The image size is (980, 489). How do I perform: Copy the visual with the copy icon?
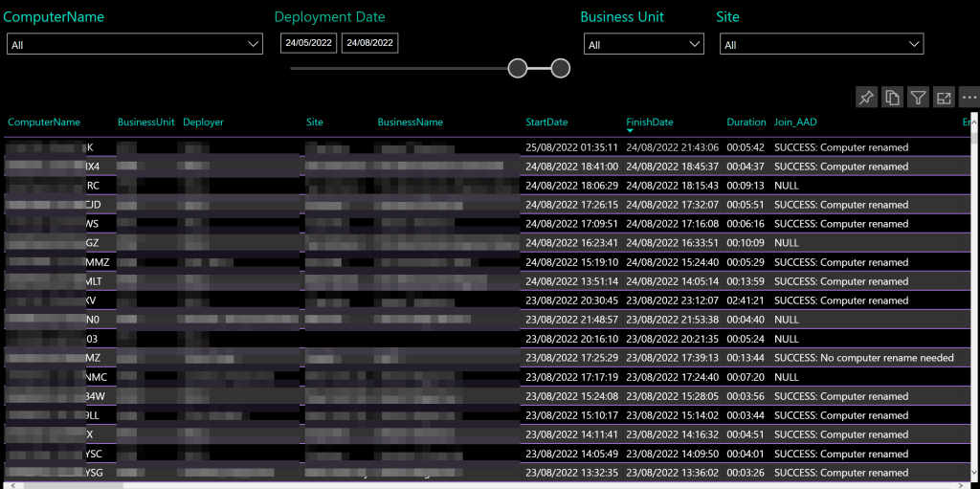[x=892, y=98]
